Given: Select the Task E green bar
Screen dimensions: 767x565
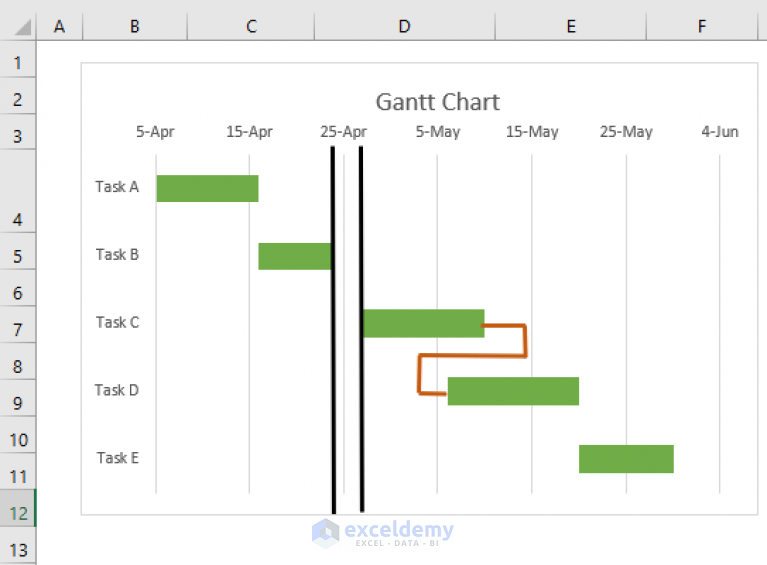Looking at the screenshot, I should click(626, 459).
